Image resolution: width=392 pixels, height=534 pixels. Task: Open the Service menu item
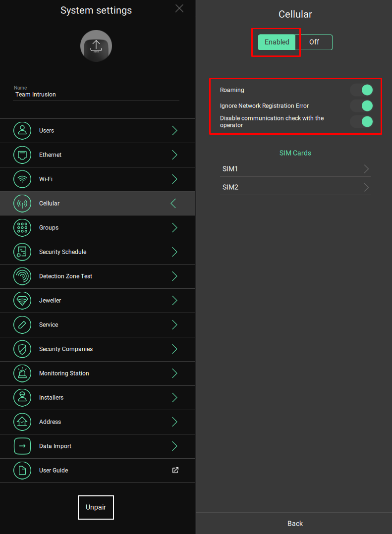[x=98, y=324]
